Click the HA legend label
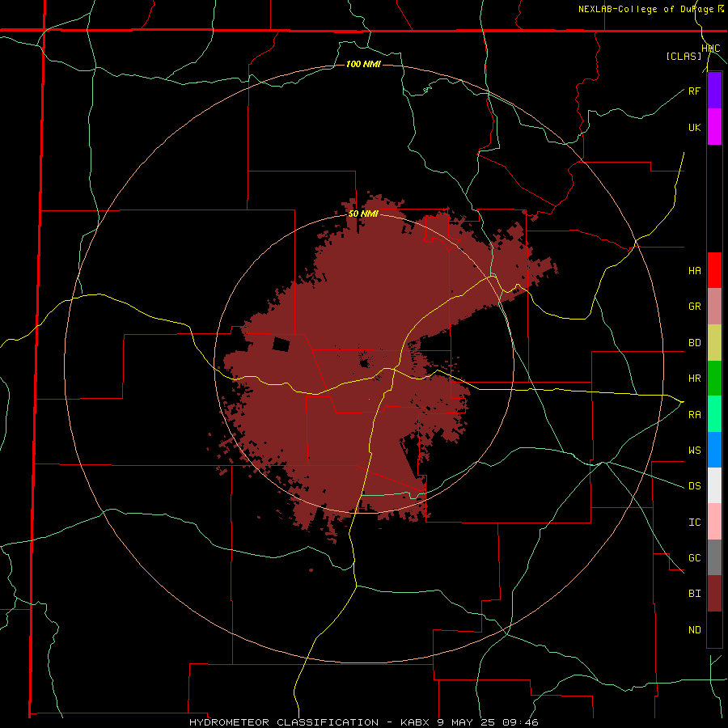 [694, 271]
